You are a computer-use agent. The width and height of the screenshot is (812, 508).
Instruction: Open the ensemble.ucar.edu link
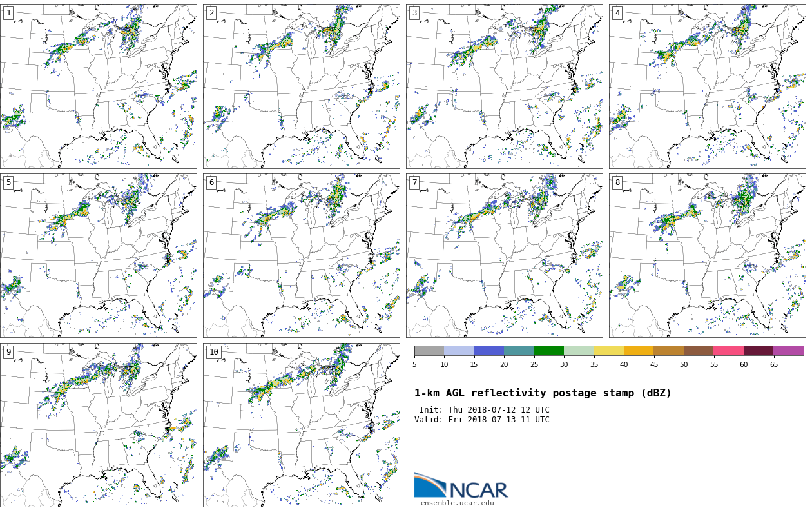457,503
